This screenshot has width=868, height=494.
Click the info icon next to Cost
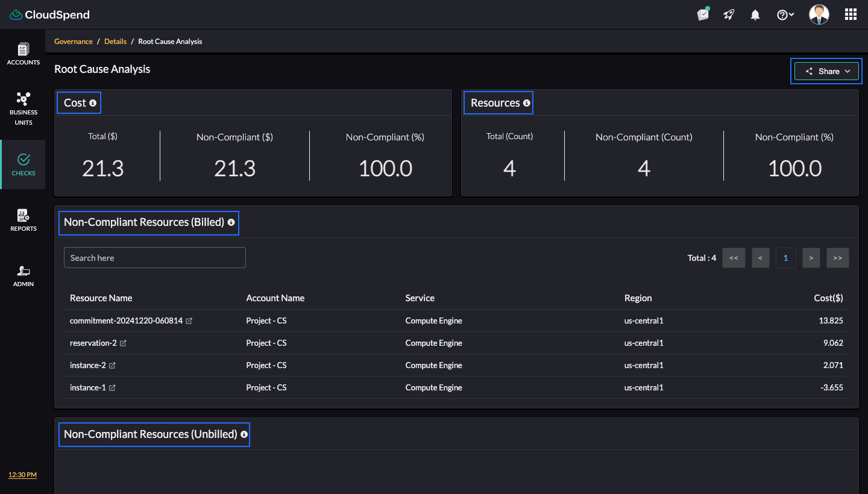pos(93,103)
